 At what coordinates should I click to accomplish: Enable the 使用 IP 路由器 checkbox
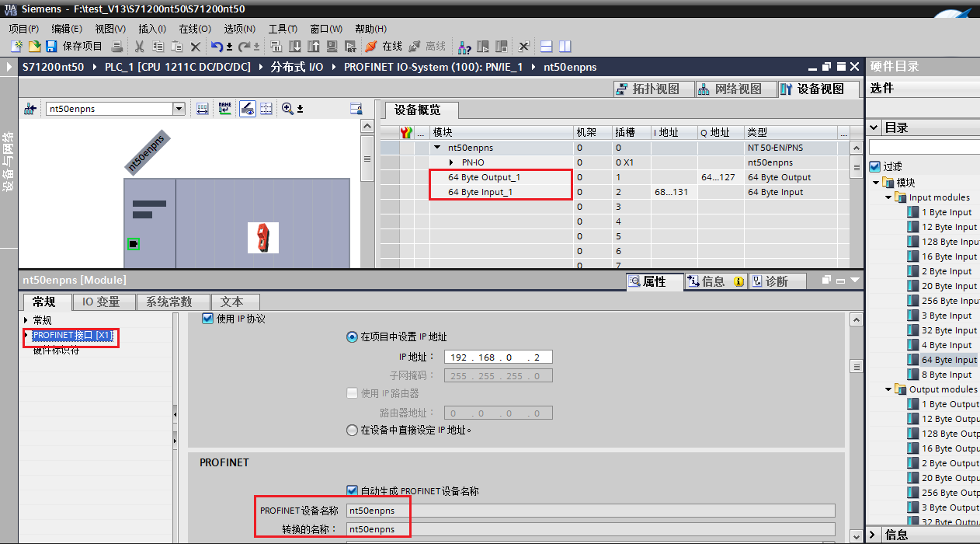[x=352, y=392]
